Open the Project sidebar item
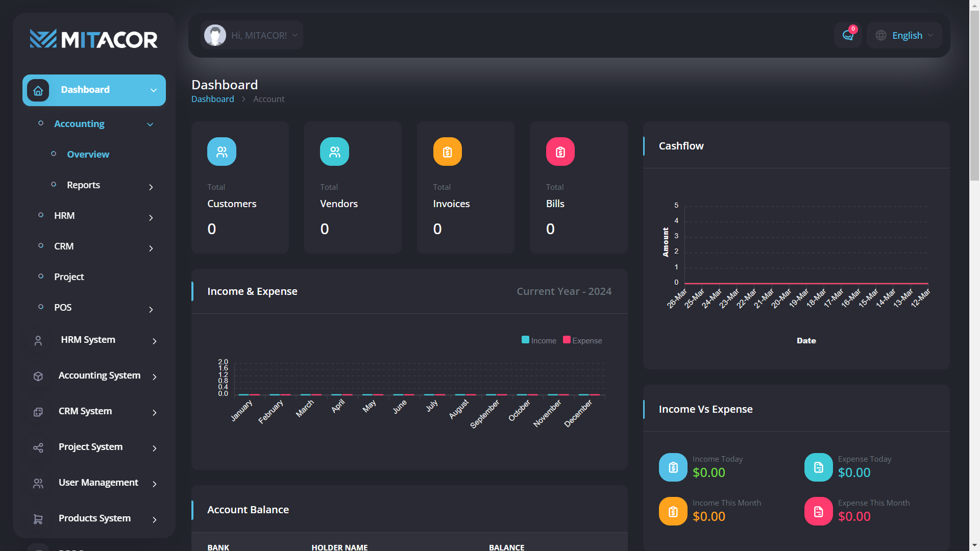Image resolution: width=980 pixels, height=551 pixels. 69,277
